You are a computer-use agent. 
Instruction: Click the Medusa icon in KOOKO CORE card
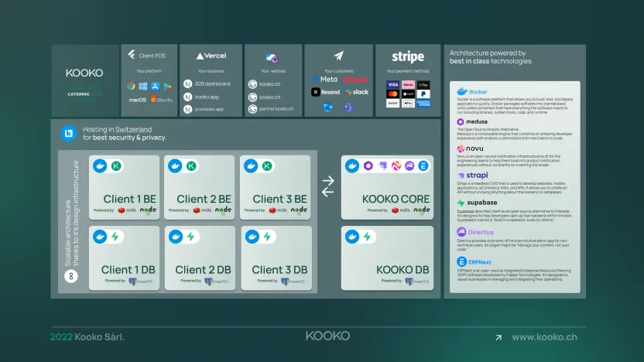[x=368, y=166]
